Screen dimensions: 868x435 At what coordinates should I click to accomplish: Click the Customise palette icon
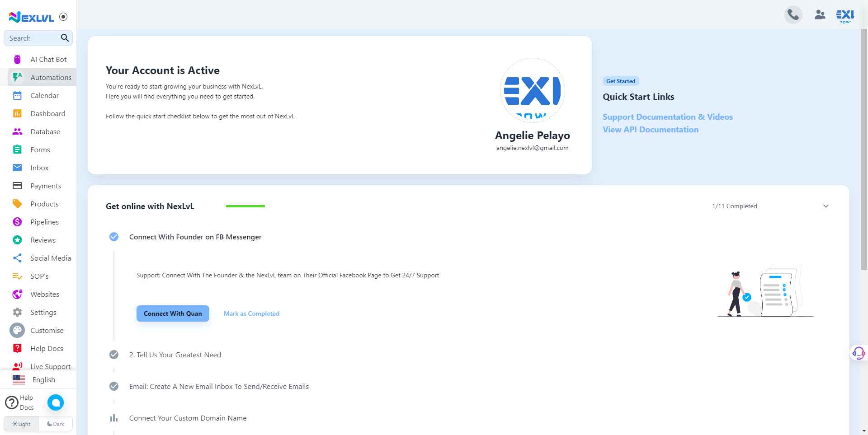[x=17, y=331]
